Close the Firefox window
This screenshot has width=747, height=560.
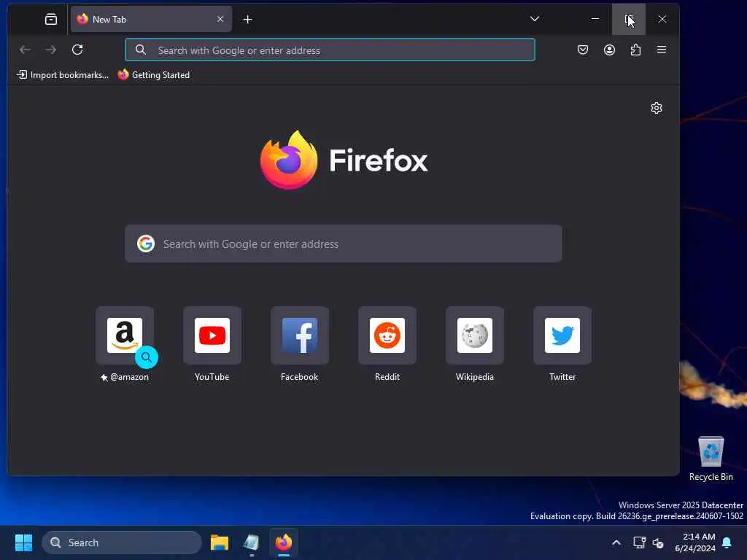click(662, 19)
